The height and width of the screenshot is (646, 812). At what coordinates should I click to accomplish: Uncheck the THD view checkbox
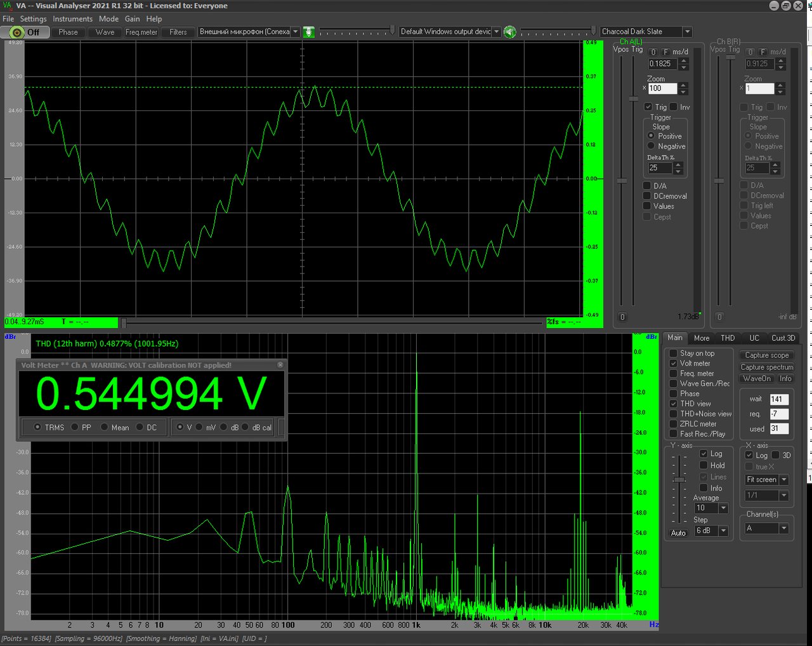[x=673, y=404]
